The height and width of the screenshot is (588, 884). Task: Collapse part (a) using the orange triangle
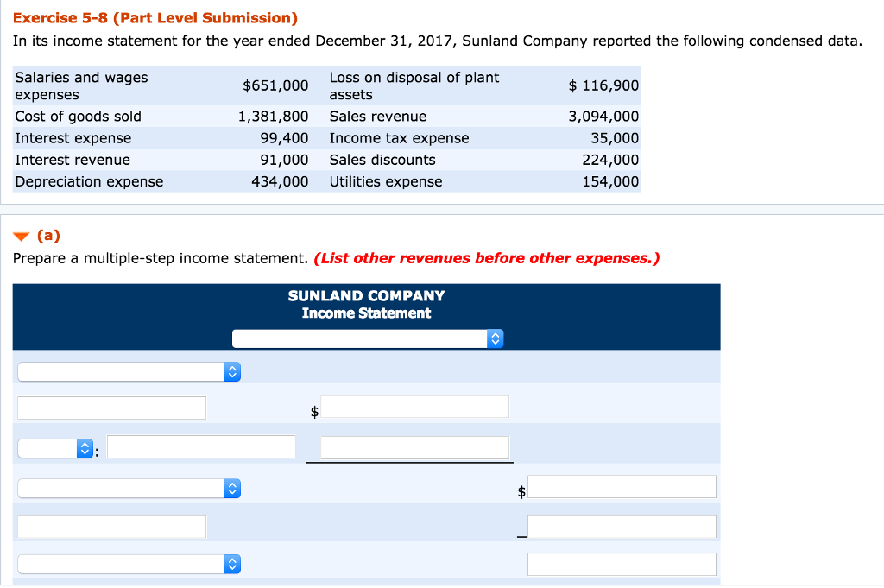coord(21,235)
